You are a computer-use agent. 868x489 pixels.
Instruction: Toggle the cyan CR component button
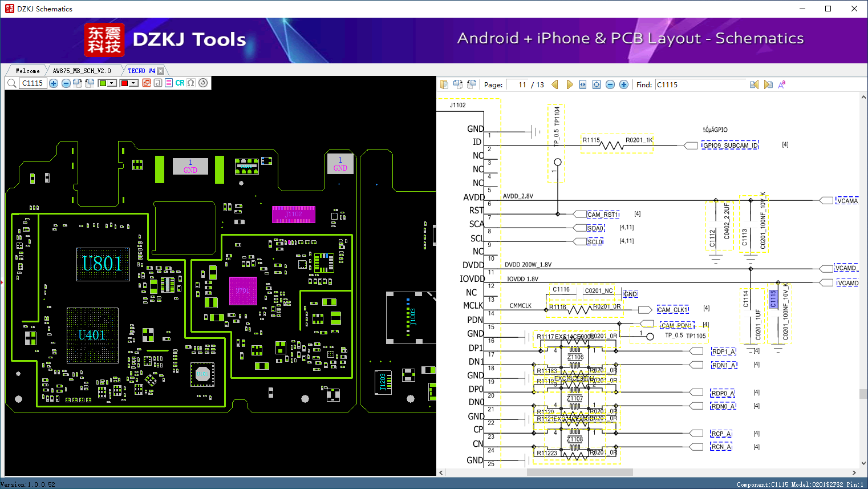coord(180,83)
